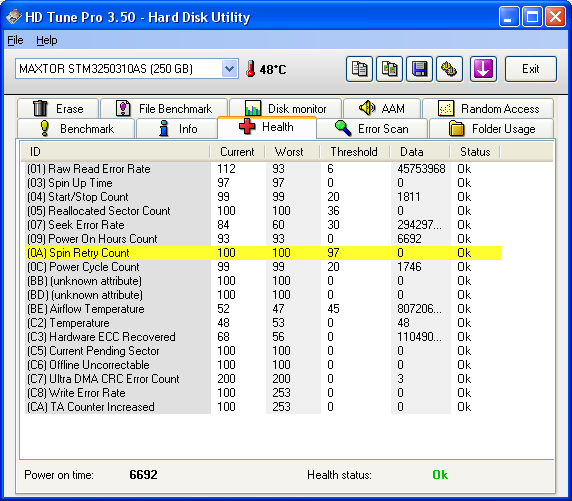Select the (C7) Ultra DMA CRC Error Count row
Image resolution: width=572 pixels, height=501 pixels.
click(x=263, y=379)
